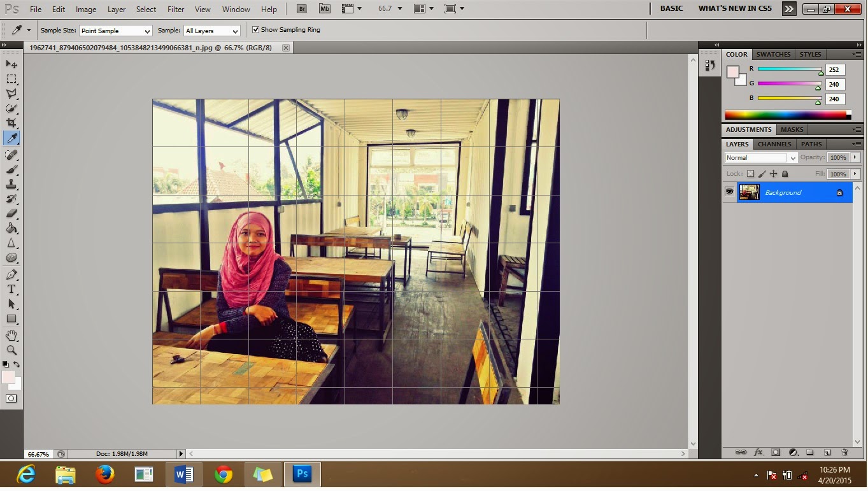Hide the Background layer visibility
The height and width of the screenshot is (491, 868).
tap(729, 192)
